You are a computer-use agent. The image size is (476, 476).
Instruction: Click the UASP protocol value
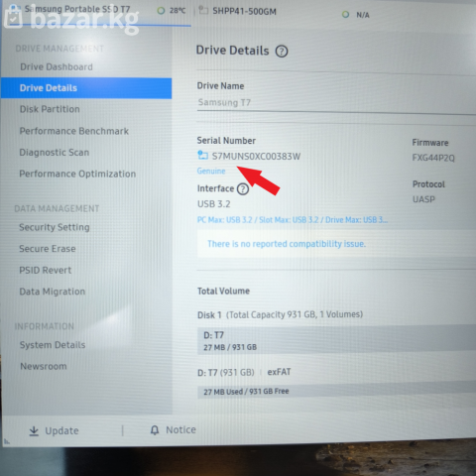point(423,199)
